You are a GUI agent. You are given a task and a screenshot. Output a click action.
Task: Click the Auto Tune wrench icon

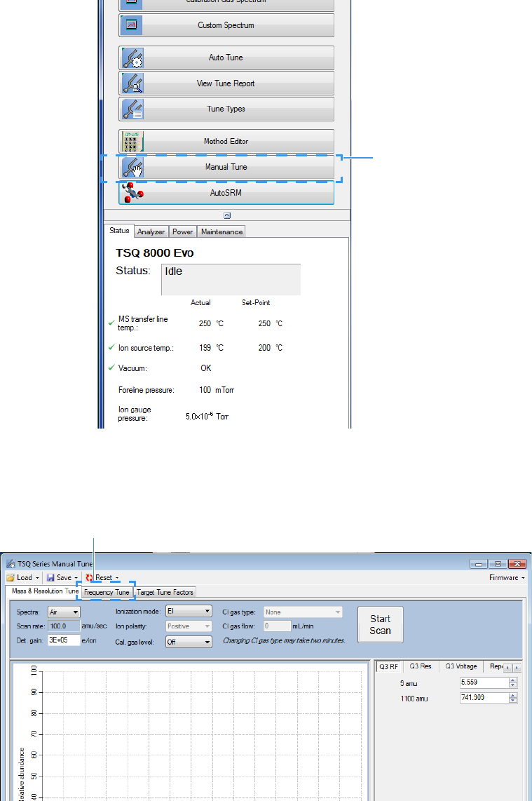pyautogui.click(x=132, y=58)
